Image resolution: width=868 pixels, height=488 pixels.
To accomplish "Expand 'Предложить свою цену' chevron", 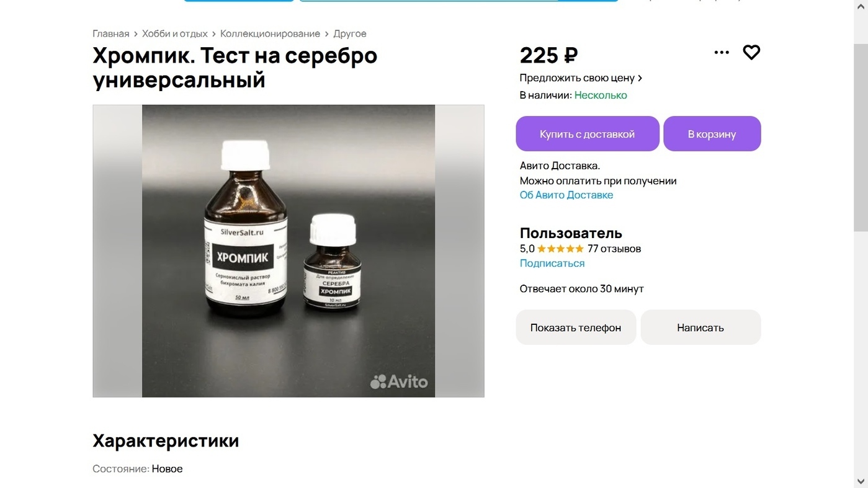I will point(640,78).
